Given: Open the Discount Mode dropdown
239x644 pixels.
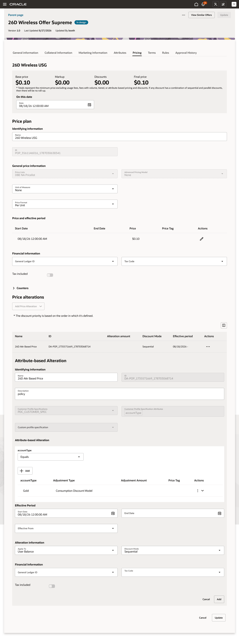Looking at the screenshot, I should coord(173,550).
